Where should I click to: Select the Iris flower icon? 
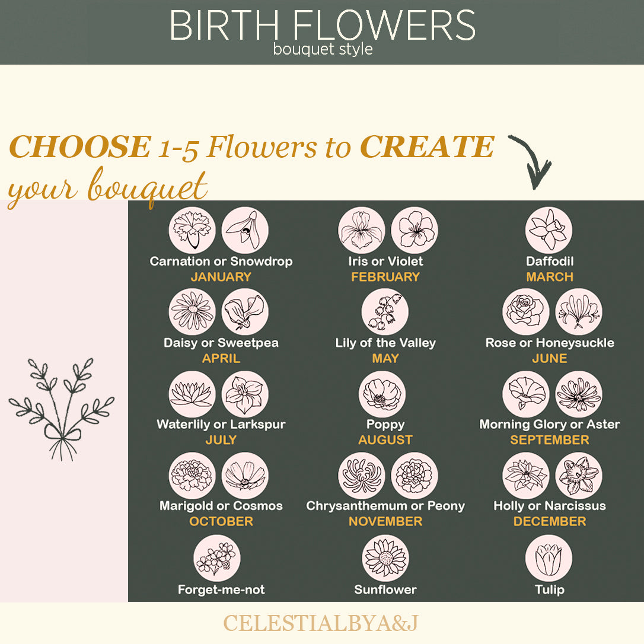(x=362, y=230)
